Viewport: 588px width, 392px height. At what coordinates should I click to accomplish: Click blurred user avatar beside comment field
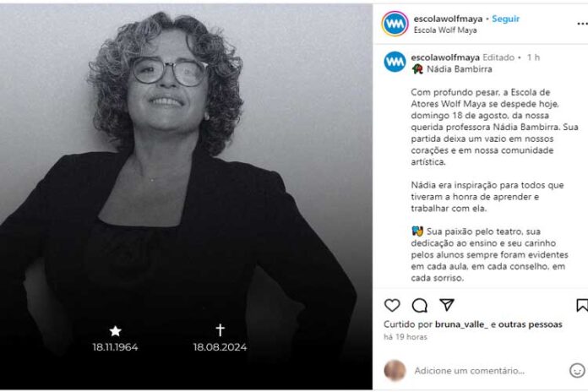pyautogui.click(x=395, y=370)
